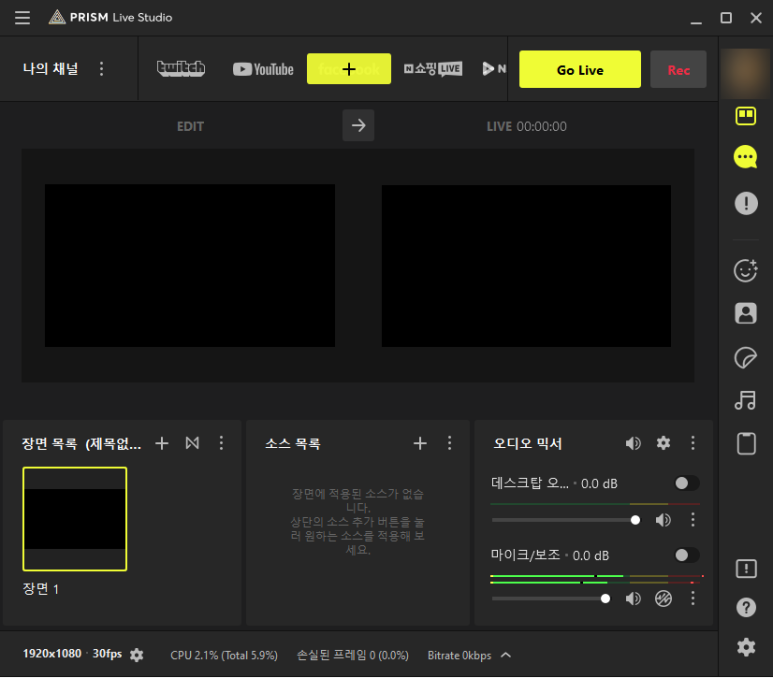Screen dimensions: 773x678
Task: Open scene list more options menu
Action: pyautogui.click(x=221, y=443)
